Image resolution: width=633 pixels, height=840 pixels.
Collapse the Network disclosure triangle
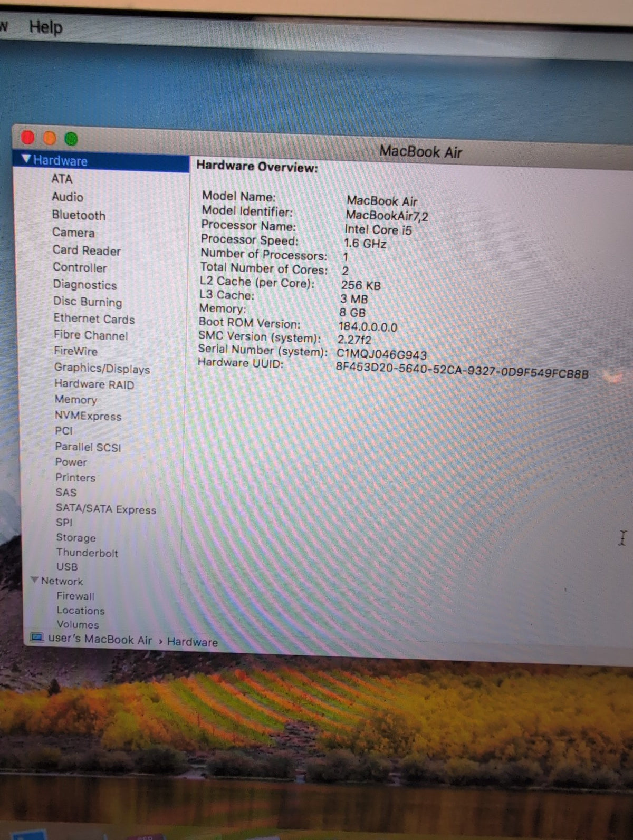tap(35, 580)
